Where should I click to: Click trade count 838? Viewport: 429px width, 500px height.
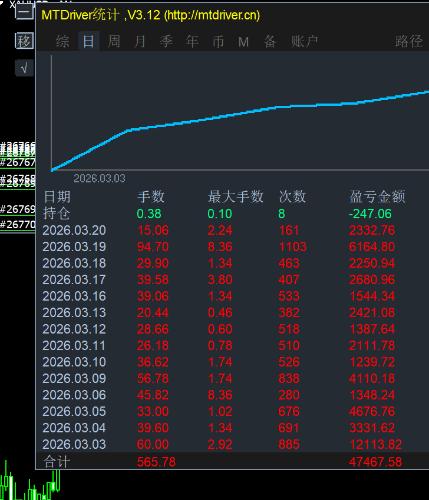tap(289, 378)
